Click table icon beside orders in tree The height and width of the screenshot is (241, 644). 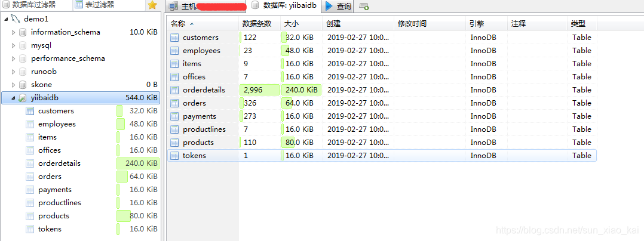click(x=30, y=176)
